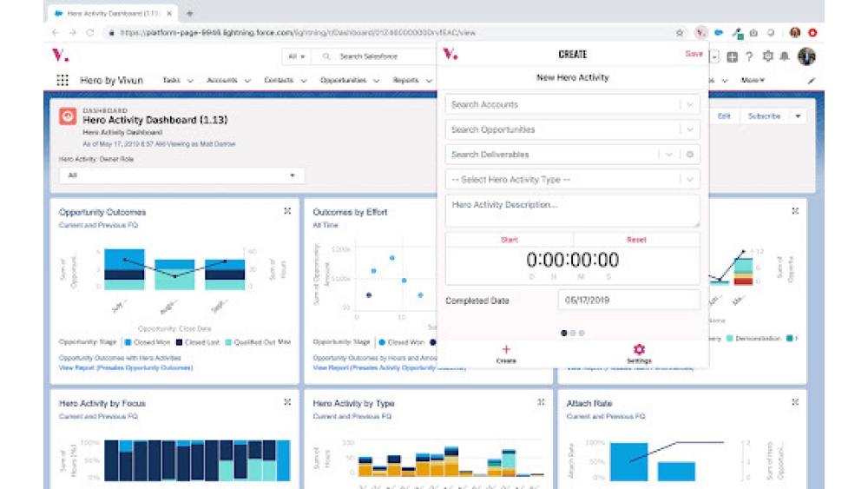Click the Hero Activity Description text area
Screen dimensions: 868x489
tap(572, 211)
